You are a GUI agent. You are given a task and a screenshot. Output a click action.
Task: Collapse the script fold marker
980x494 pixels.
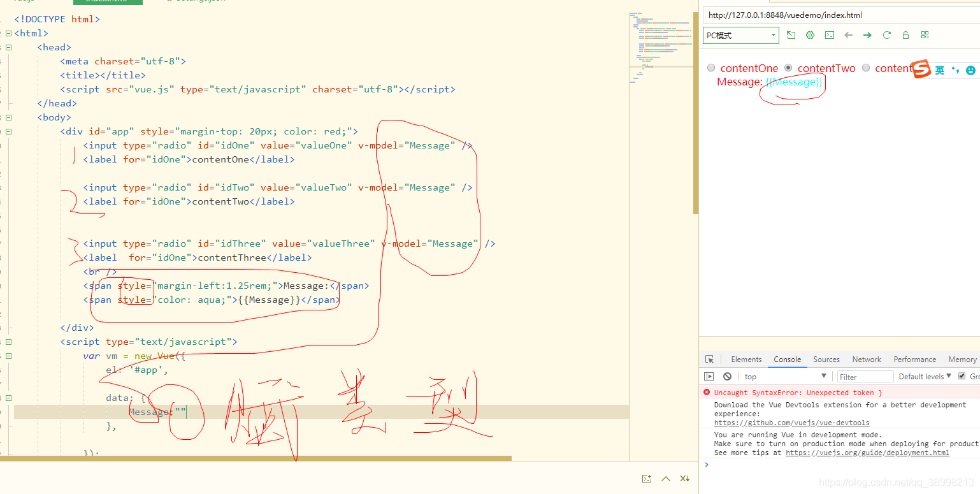[8, 342]
